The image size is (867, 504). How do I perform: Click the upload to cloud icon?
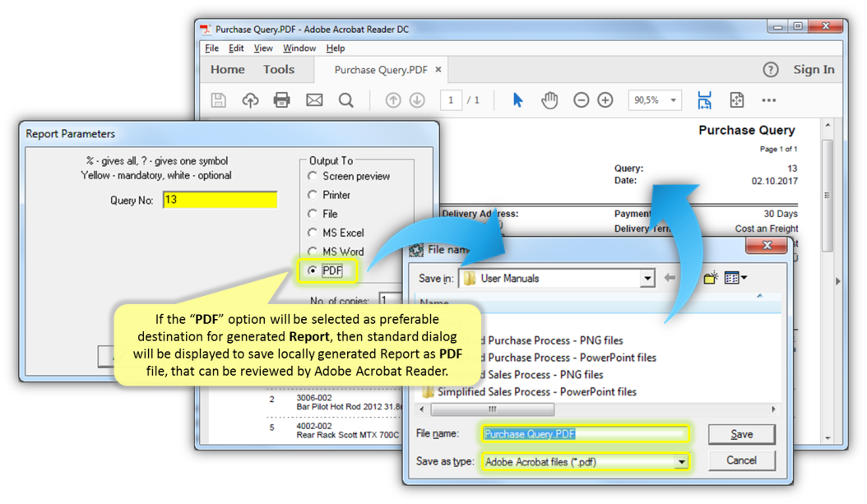[x=250, y=100]
